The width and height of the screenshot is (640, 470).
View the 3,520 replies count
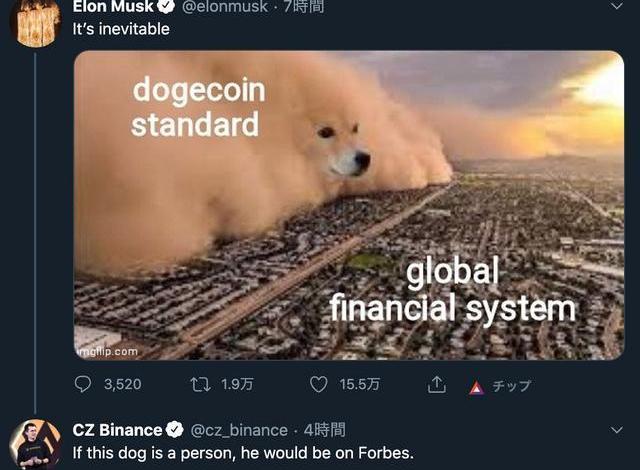click(122, 384)
